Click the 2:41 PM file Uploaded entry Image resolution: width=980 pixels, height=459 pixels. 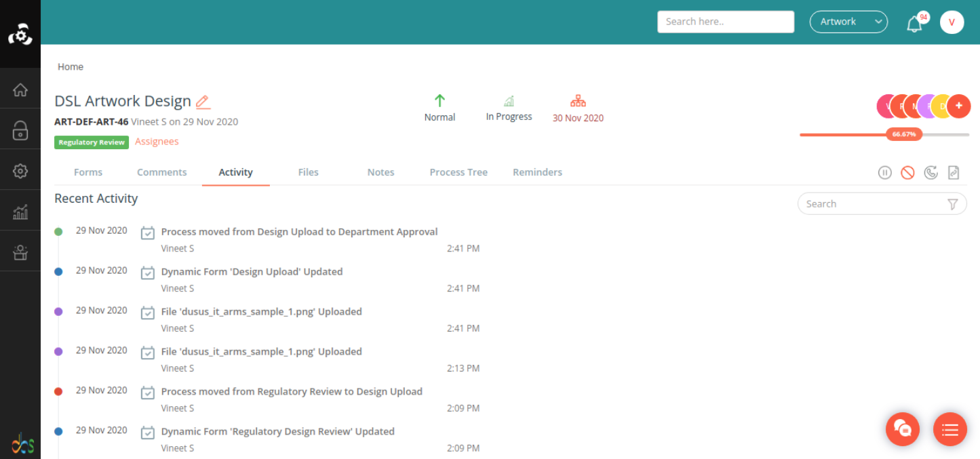pyautogui.click(x=261, y=312)
